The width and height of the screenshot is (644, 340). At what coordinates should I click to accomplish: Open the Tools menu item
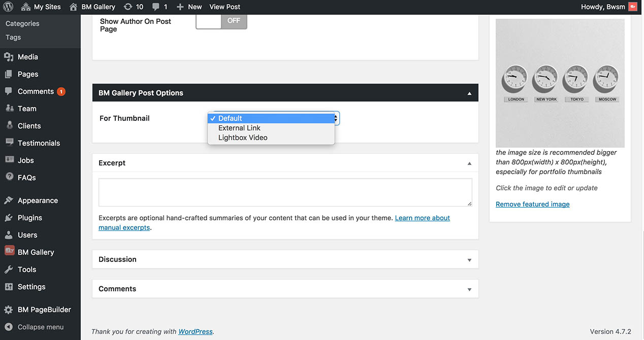click(27, 269)
